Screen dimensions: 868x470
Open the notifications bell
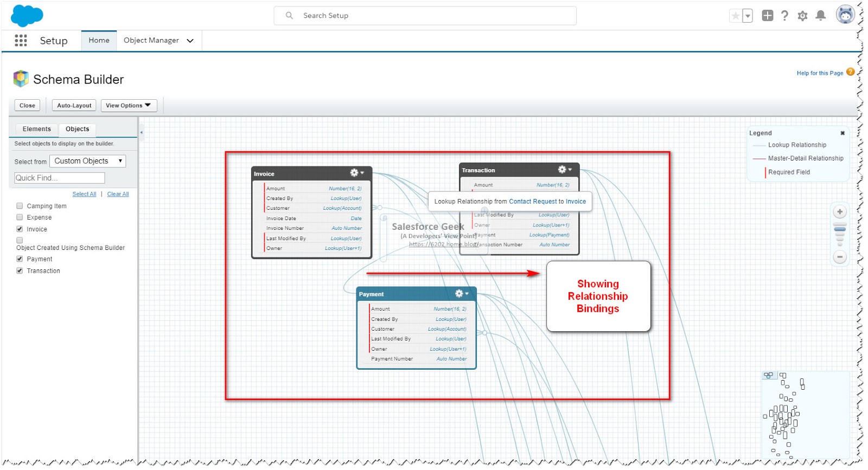click(x=820, y=16)
